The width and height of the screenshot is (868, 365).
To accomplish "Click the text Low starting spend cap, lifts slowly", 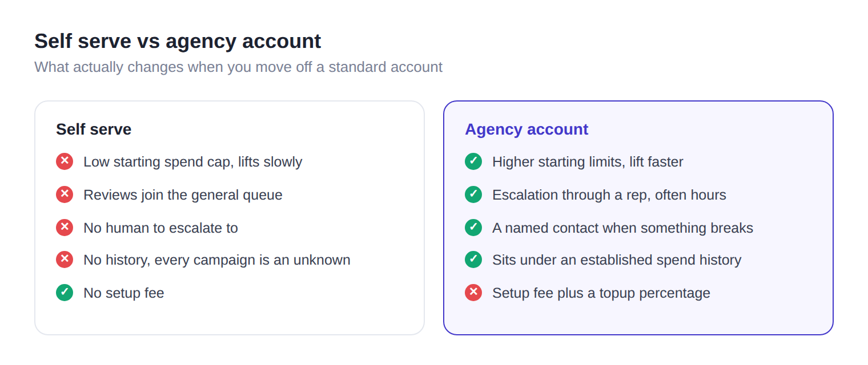I will [193, 162].
